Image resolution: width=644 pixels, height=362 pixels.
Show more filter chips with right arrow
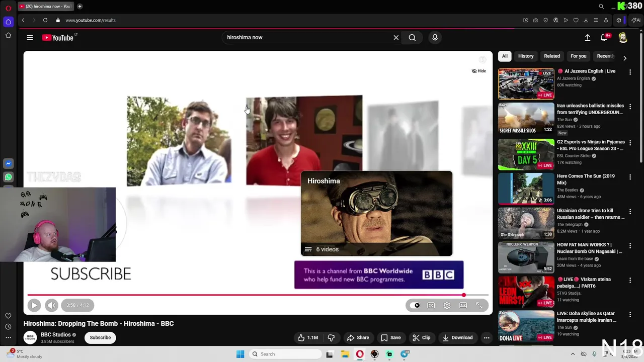pos(625,58)
